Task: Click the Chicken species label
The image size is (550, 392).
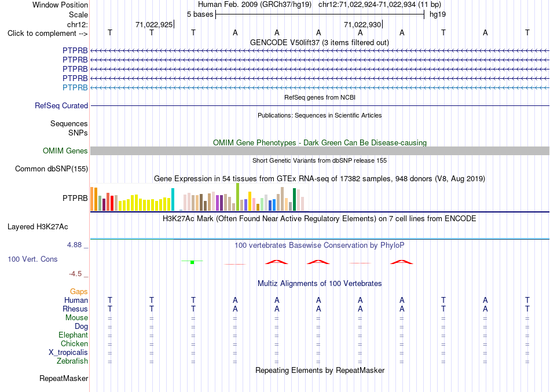Action: point(74,343)
